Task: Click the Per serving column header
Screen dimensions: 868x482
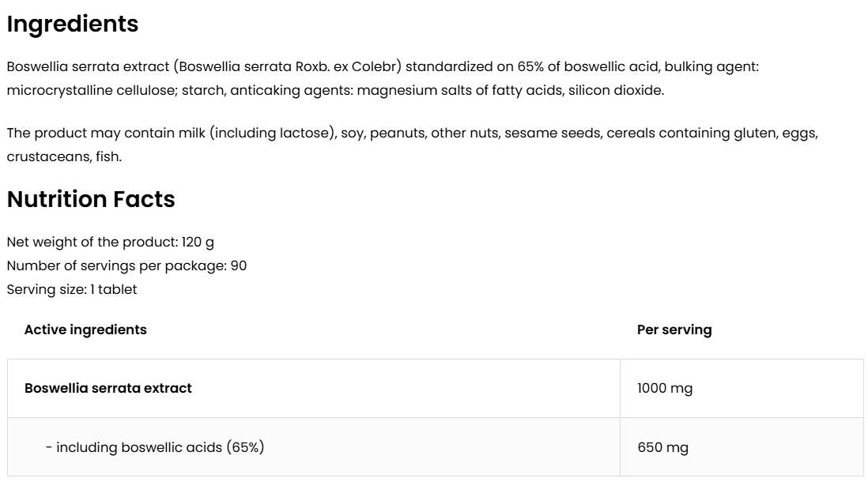Action: [674, 329]
